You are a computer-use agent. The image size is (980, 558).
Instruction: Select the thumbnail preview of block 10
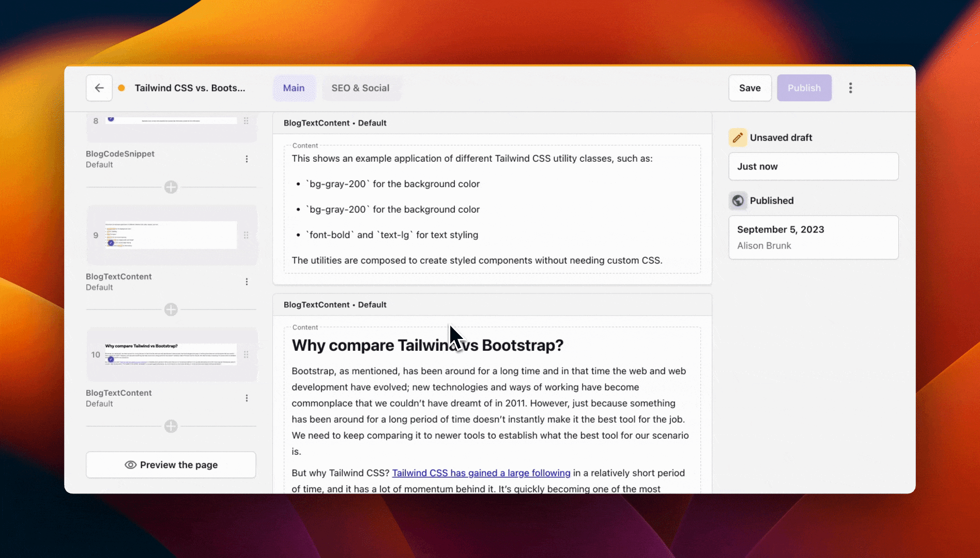tap(171, 354)
